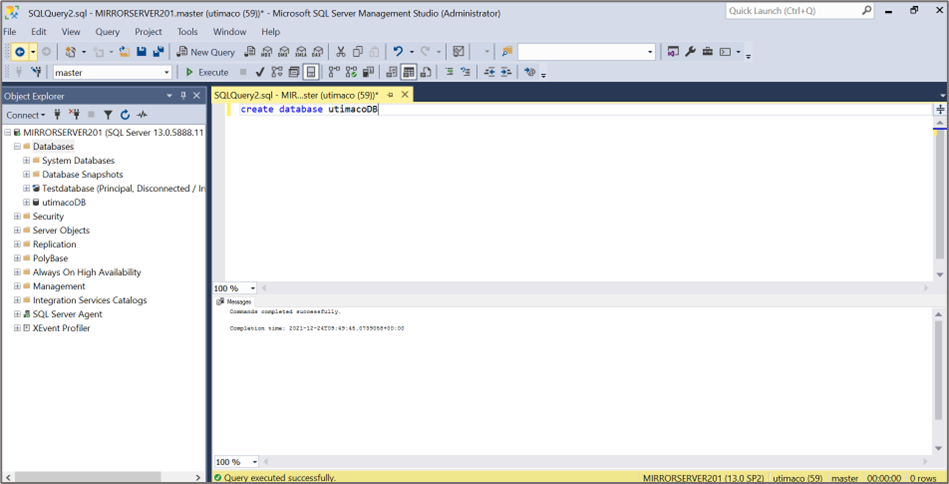Click Object Explorer's Filter funnel icon
The image size is (949, 484).
pos(108,114)
